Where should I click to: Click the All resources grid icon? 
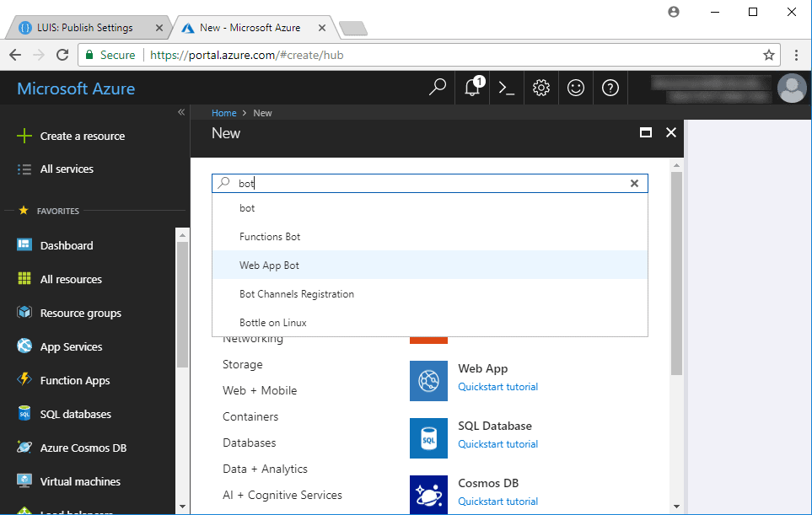pos(24,278)
